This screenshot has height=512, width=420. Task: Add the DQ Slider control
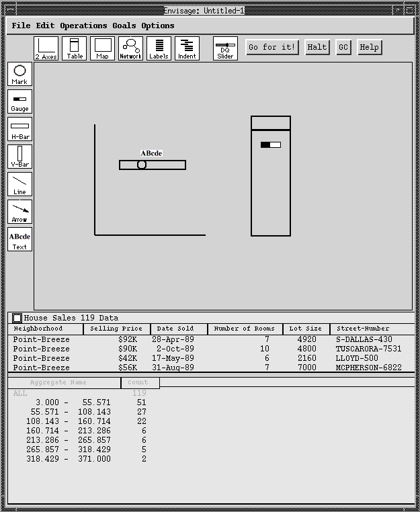click(225, 48)
